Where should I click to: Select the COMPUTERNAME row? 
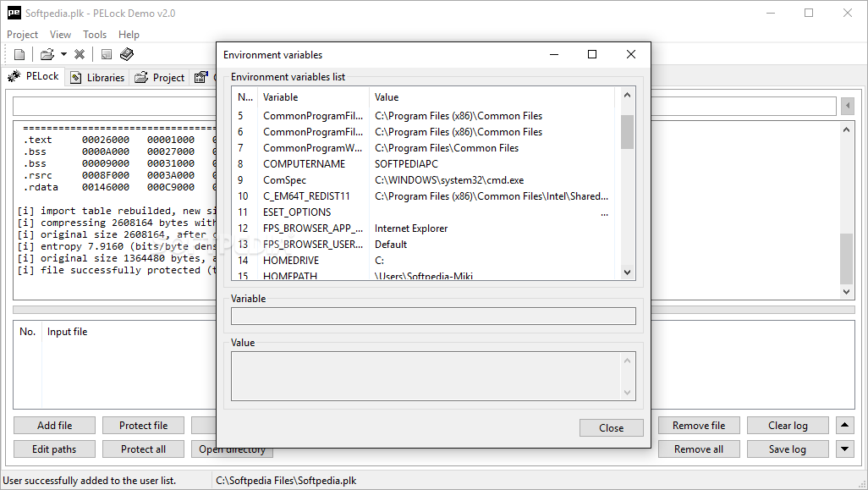click(x=424, y=164)
